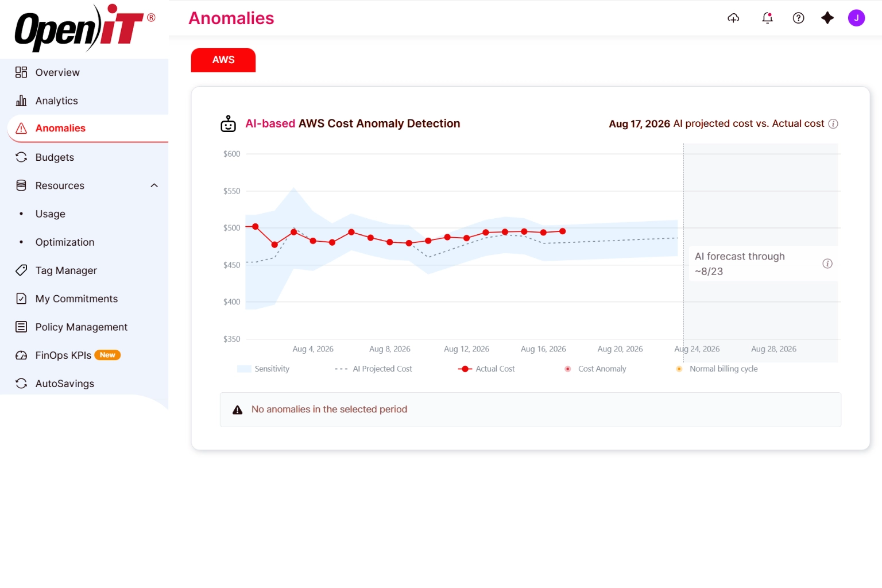This screenshot has height=588, width=882.
Task: Click the '$450' y-axis label
Action: pyautogui.click(x=232, y=265)
